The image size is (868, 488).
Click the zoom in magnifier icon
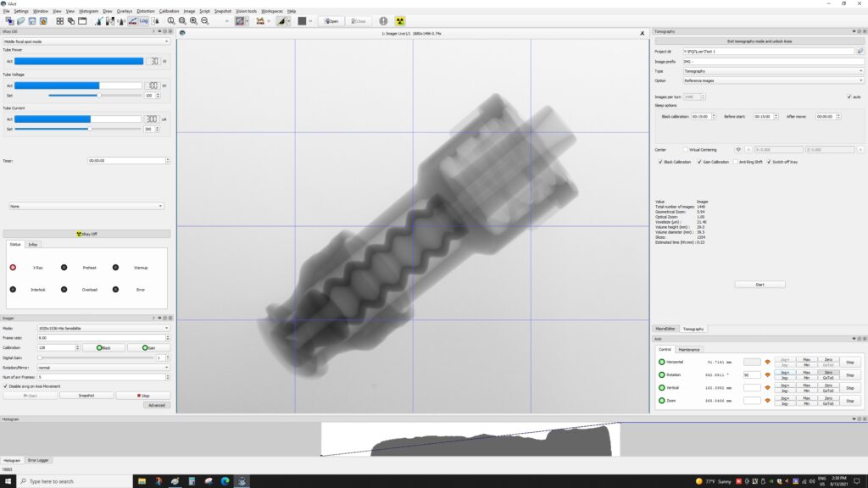click(193, 20)
